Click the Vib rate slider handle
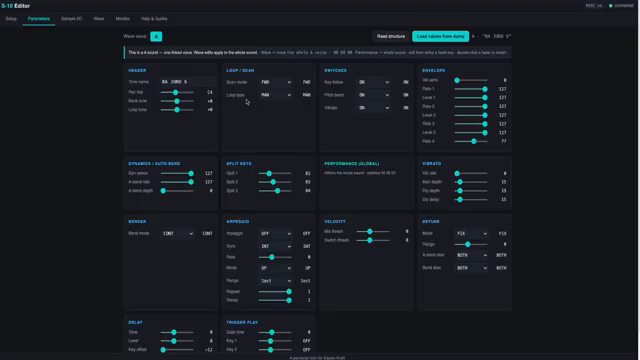 tap(457, 173)
